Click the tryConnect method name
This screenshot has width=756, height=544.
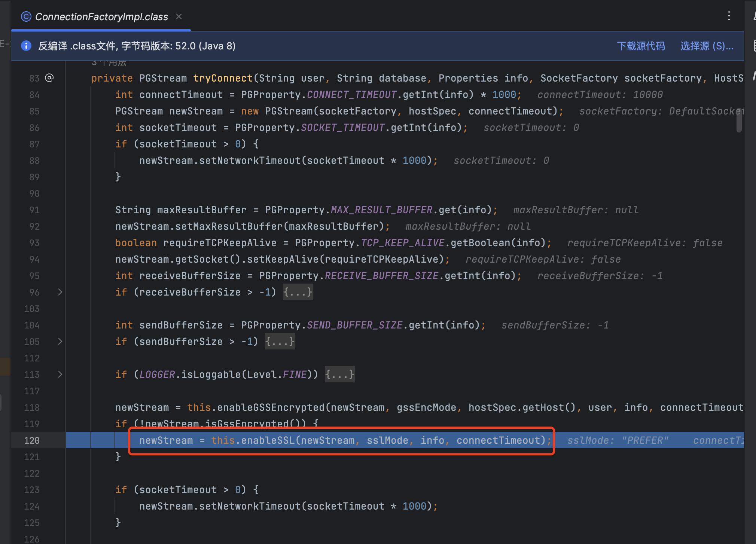(223, 78)
